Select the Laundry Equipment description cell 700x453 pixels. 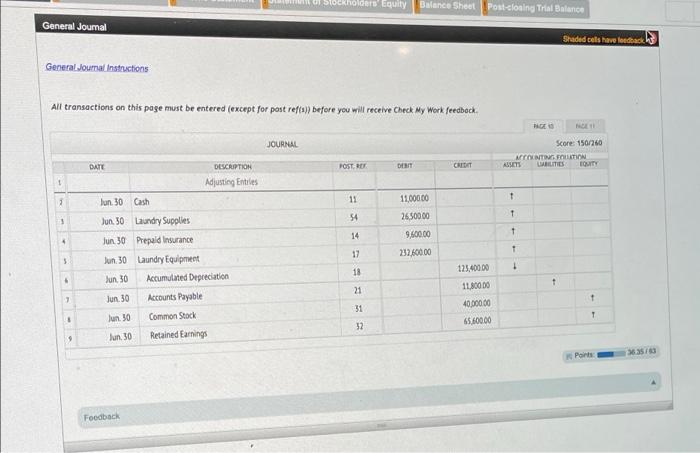pyautogui.click(x=238, y=258)
